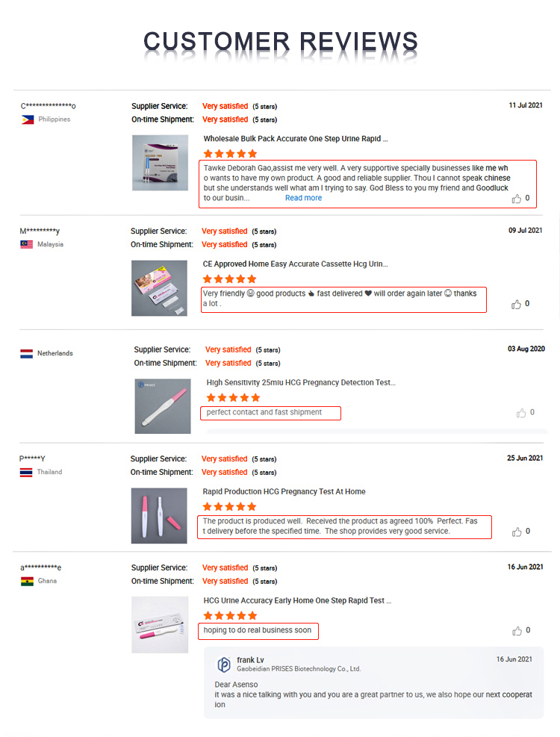The image size is (560, 737).
Task: Click the golden box product thumbnail
Action: [160, 163]
